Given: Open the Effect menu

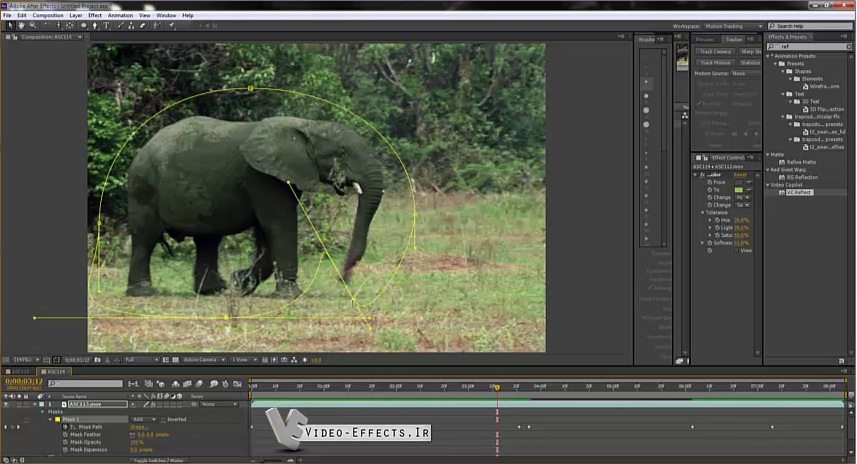Looking at the screenshot, I should click(x=95, y=15).
